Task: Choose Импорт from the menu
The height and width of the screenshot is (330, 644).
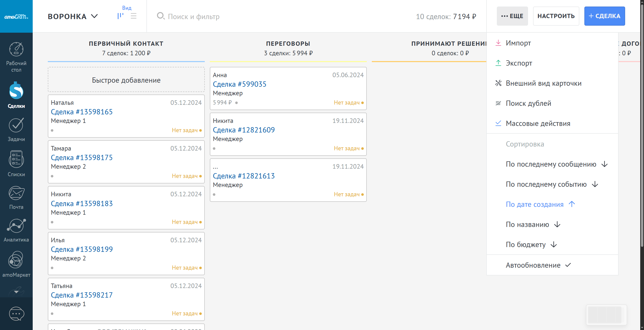Action: point(518,43)
